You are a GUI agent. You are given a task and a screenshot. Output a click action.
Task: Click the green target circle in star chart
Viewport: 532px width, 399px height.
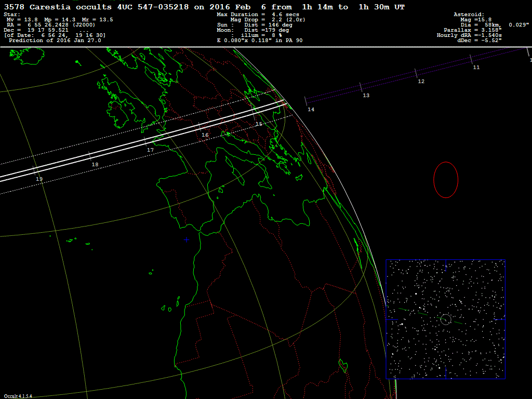445,320
